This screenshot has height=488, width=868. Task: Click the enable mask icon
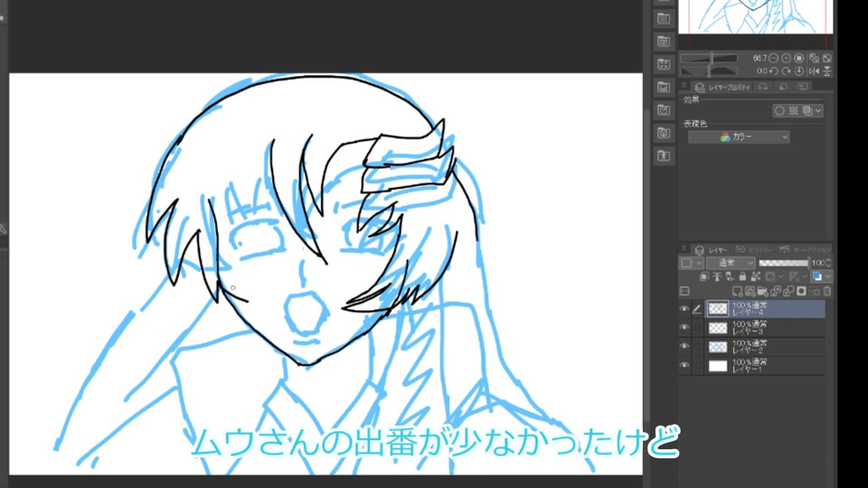[x=769, y=277]
